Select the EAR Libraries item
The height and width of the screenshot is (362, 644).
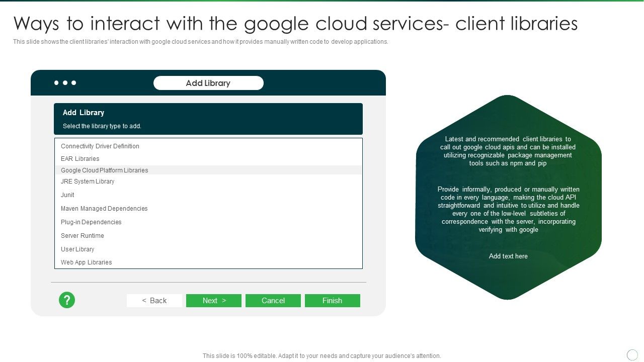pyautogui.click(x=80, y=158)
